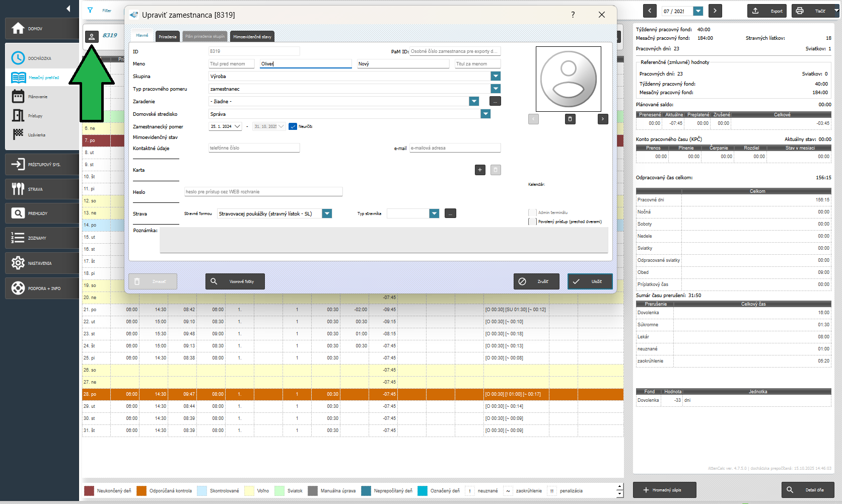Screen dimensions: 842x504
Task: Uncheck the Neurčitý checkbox
Action: coord(293,126)
